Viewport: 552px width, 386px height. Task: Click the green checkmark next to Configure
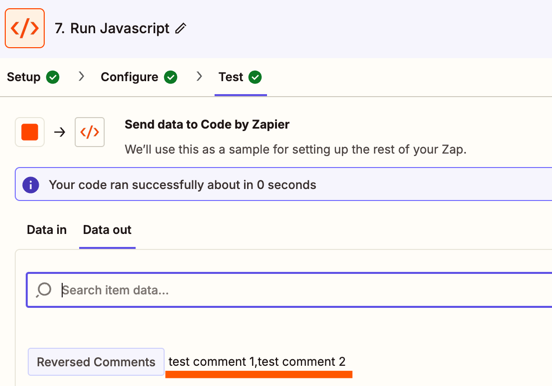(x=171, y=77)
